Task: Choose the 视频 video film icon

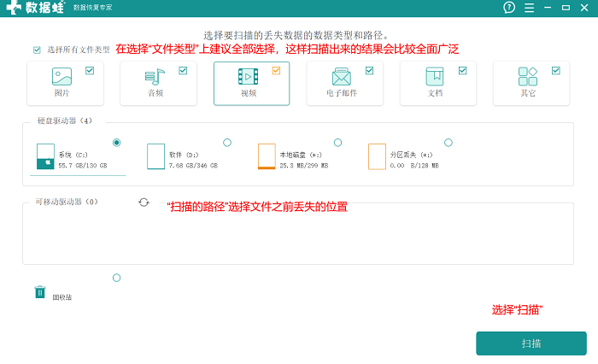Action: click(x=249, y=76)
